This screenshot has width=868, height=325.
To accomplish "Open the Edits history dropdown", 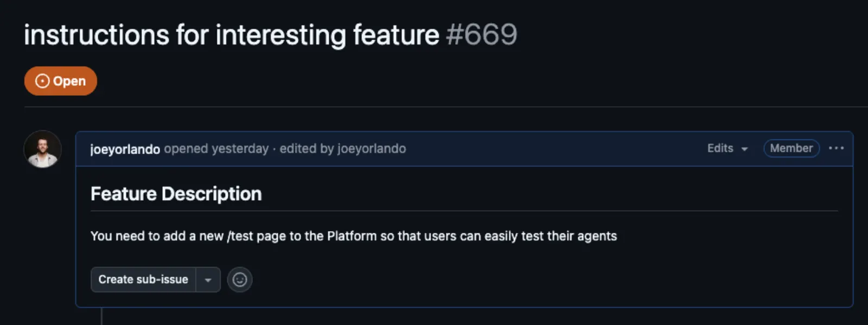I will click(x=720, y=148).
